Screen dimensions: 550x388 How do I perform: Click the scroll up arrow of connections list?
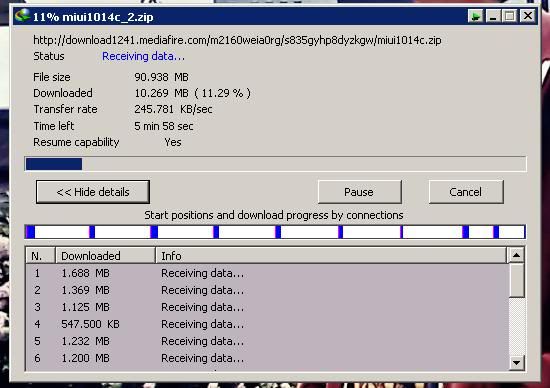516,255
